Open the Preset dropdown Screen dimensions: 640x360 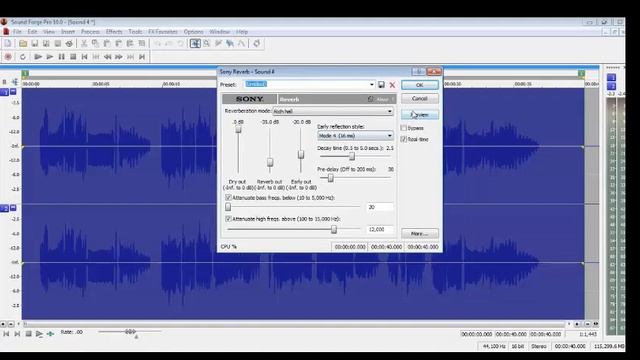click(x=371, y=84)
